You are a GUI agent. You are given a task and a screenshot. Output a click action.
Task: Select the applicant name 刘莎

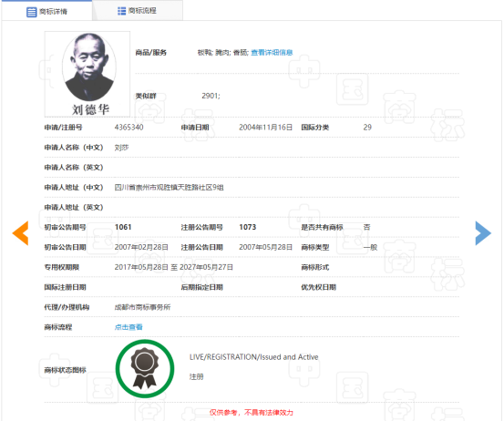(x=121, y=148)
